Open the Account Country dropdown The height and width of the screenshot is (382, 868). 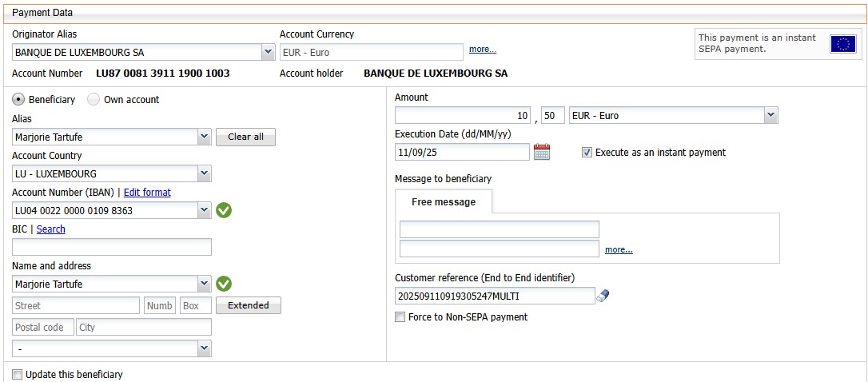click(x=205, y=174)
